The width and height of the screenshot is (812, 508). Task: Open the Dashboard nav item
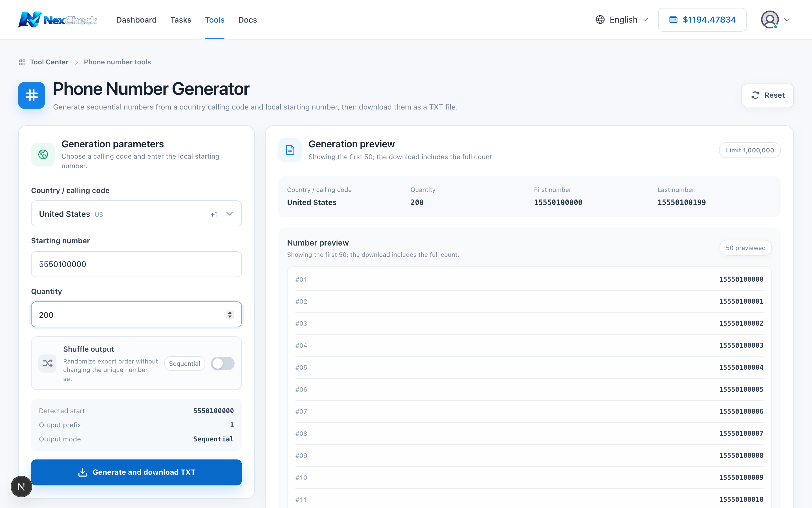pos(136,20)
